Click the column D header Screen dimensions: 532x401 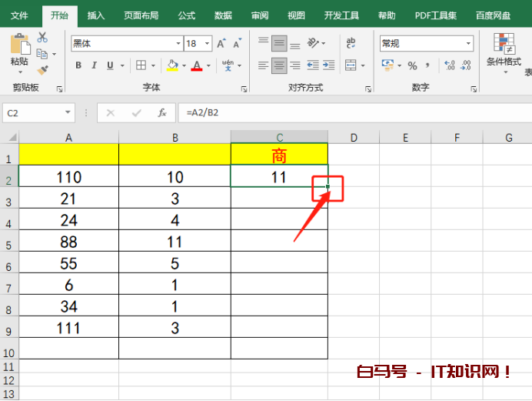pyautogui.click(x=354, y=138)
